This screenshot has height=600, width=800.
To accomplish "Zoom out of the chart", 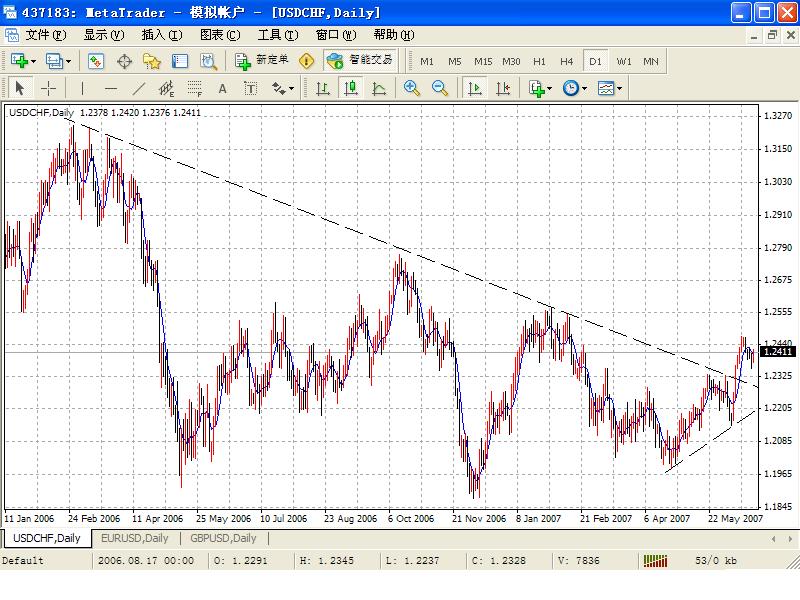I will pyautogui.click(x=439, y=88).
